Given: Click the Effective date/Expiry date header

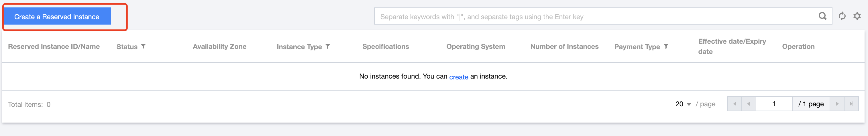Looking at the screenshot, I should [732, 46].
